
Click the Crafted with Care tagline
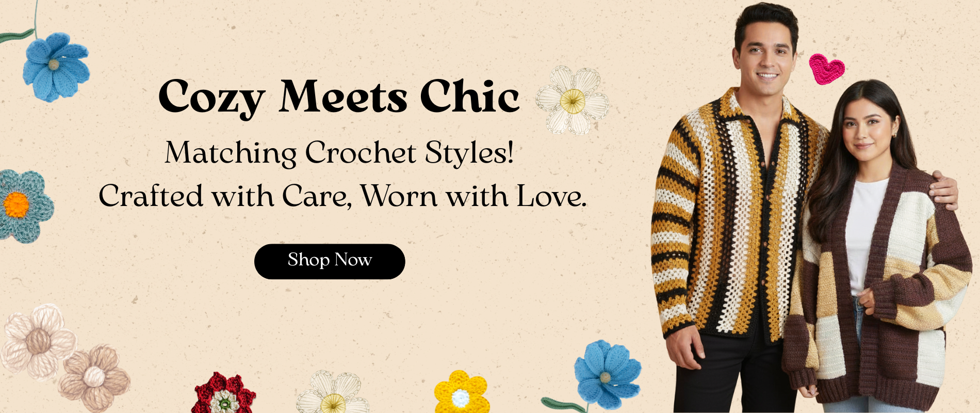pos(342,196)
